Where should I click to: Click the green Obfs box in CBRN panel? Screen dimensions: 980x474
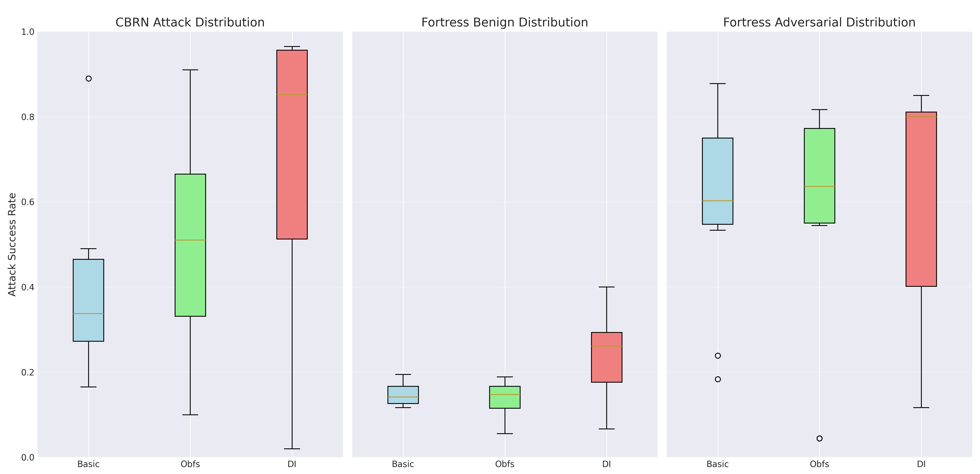click(x=190, y=245)
